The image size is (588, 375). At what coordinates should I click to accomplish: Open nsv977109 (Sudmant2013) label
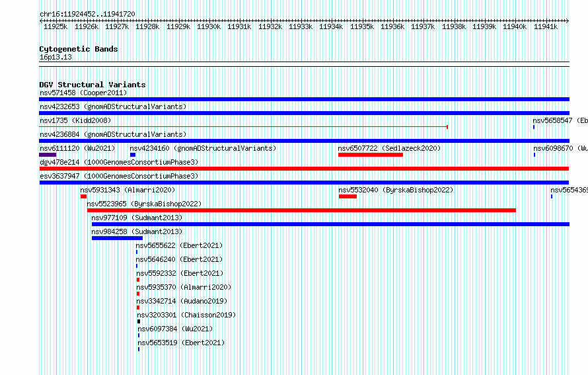(137, 218)
